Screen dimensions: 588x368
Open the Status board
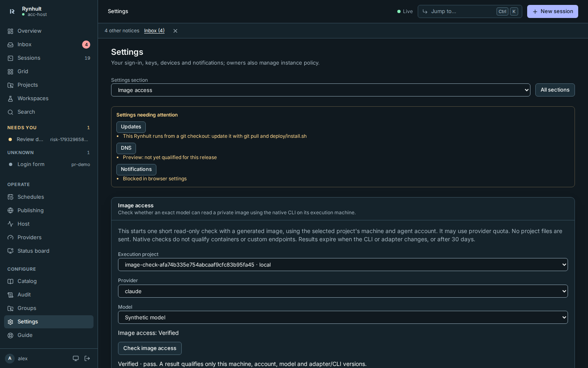[49, 251]
